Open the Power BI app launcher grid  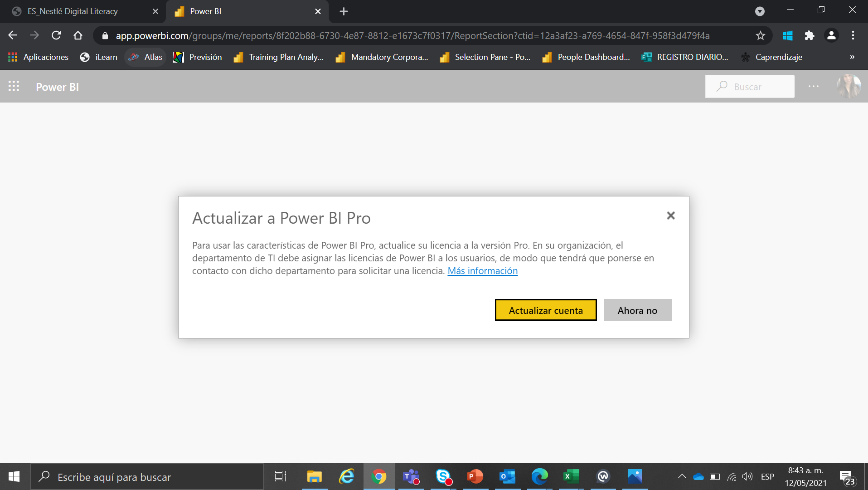click(x=14, y=86)
